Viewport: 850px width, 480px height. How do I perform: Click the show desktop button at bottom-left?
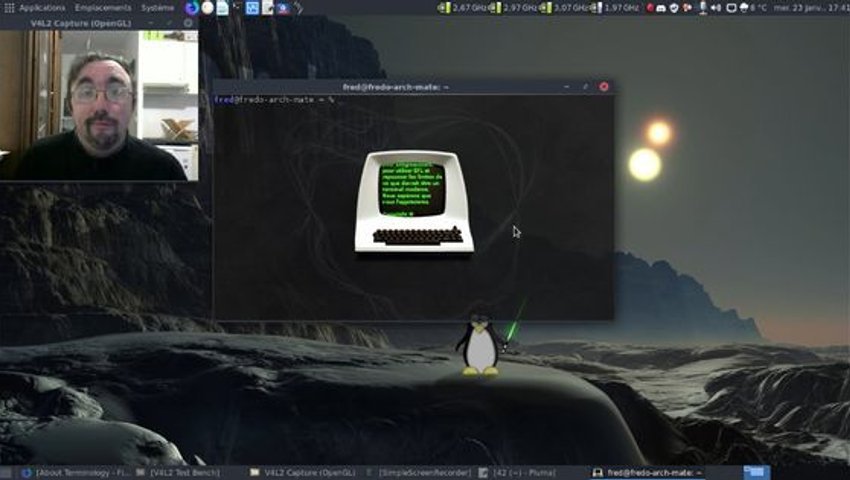pos(5,473)
